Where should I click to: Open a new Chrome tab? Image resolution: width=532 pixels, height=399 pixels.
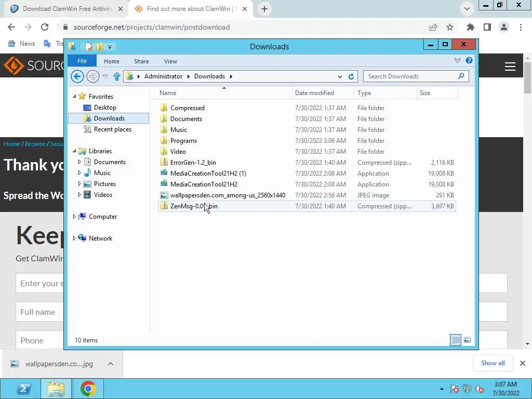(264, 9)
